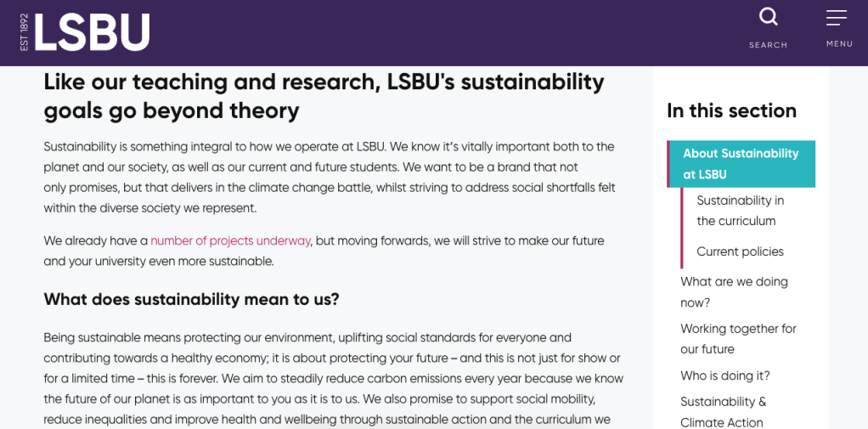The width and height of the screenshot is (868, 429).
Task: Click 'What does sustainability mean to us?' subheading
Action: (x=191, y=299)
